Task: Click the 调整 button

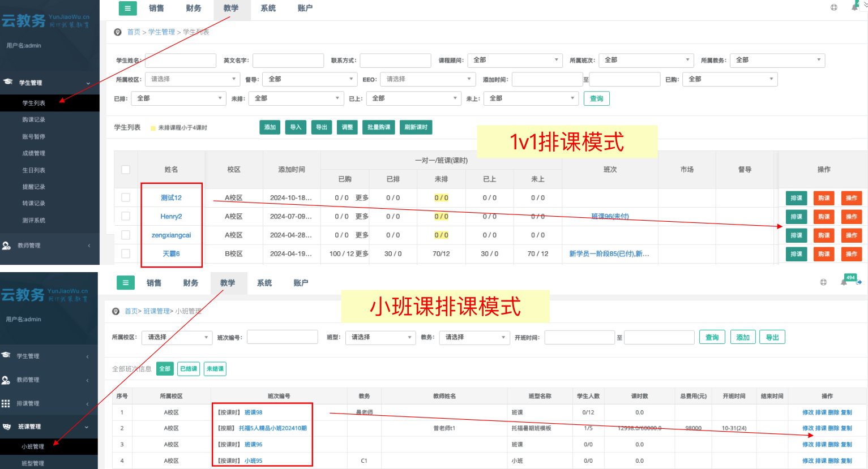Action: point(347,127)
